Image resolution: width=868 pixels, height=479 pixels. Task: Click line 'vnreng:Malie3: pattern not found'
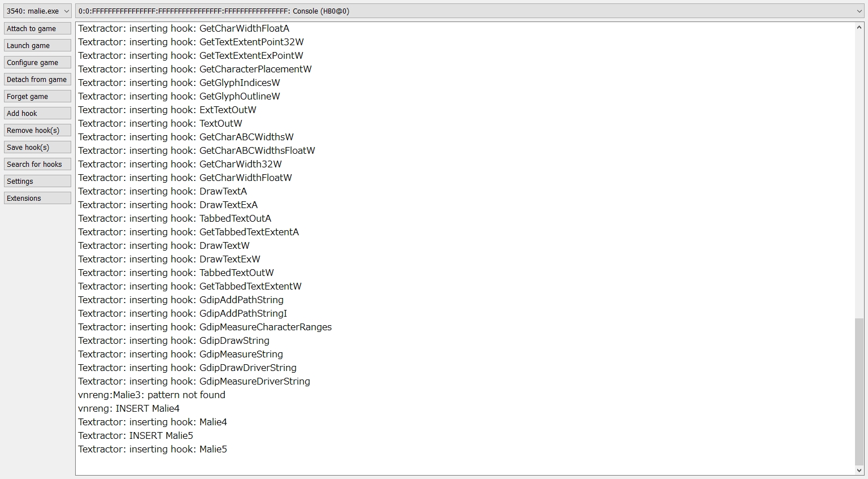[x=151, y=395]
